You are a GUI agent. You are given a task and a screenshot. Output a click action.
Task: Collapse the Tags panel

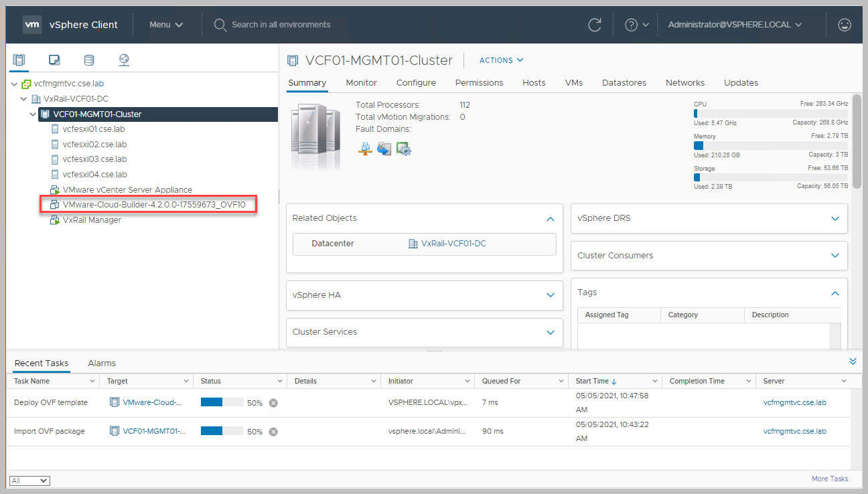pos(835,293)
